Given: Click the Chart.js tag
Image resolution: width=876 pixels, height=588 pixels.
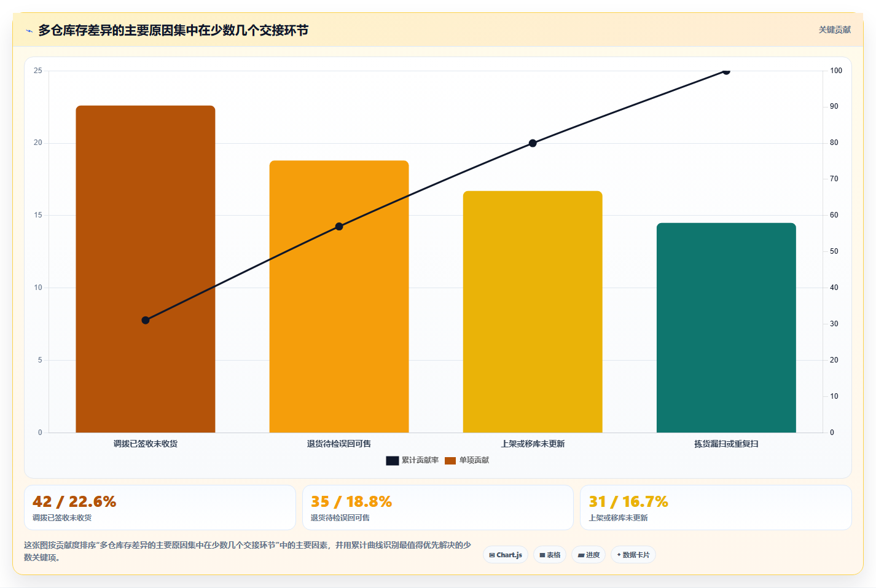Looking at the screenshot, I should pos(506,555).
